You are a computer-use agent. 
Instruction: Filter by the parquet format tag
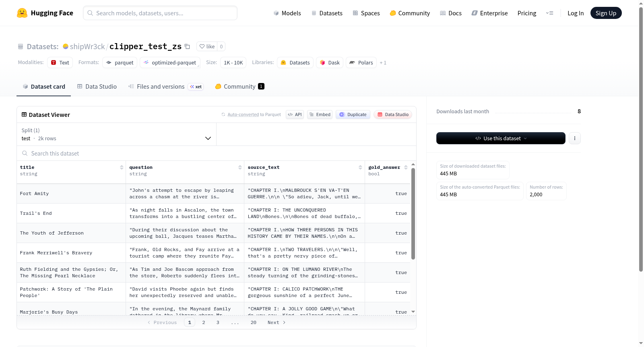point(120,62)
